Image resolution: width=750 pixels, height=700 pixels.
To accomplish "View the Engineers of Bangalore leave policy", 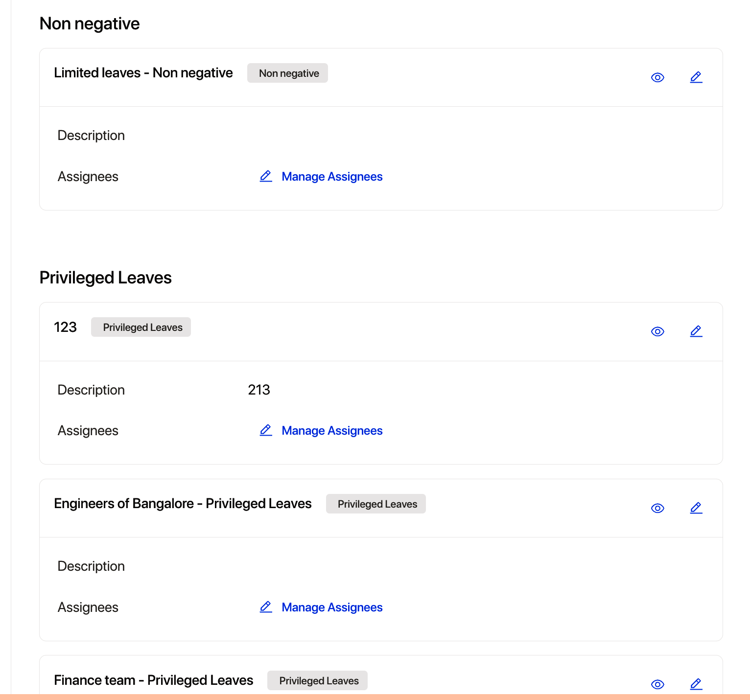I will [x=657, y=508].
